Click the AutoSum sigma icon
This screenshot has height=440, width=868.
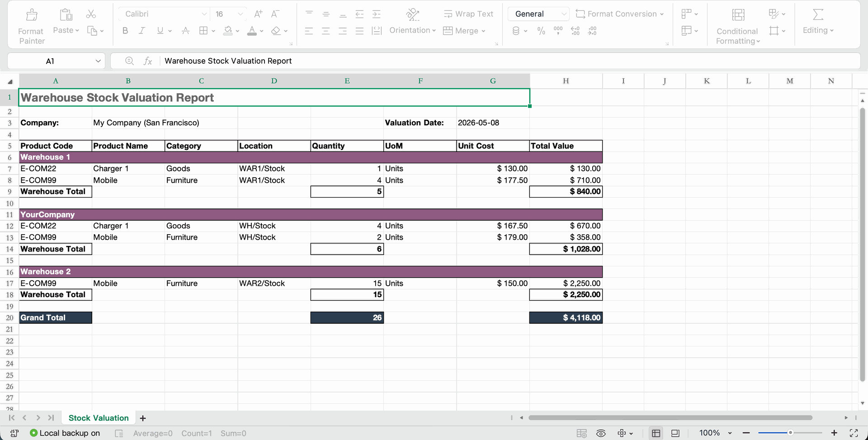coord(818,14)
